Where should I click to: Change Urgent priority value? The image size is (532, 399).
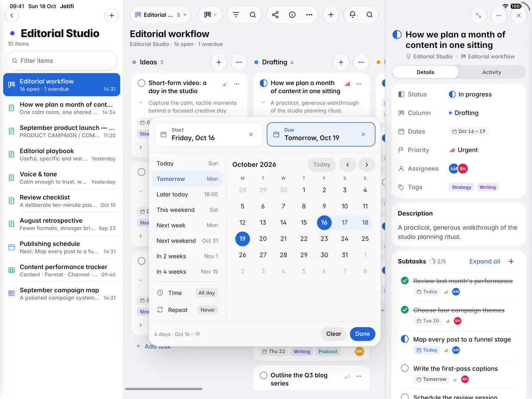click(x=464, y=150)
